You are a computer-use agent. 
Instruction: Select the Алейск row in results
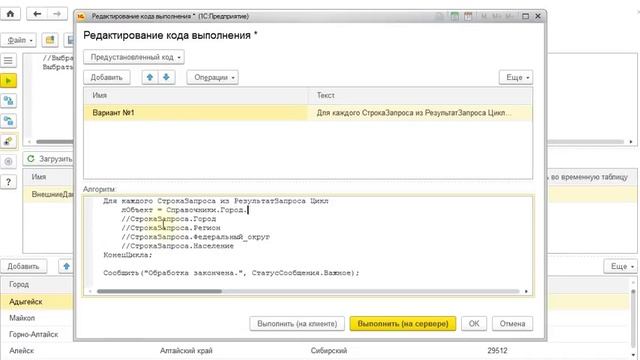(x=314, y=351)
